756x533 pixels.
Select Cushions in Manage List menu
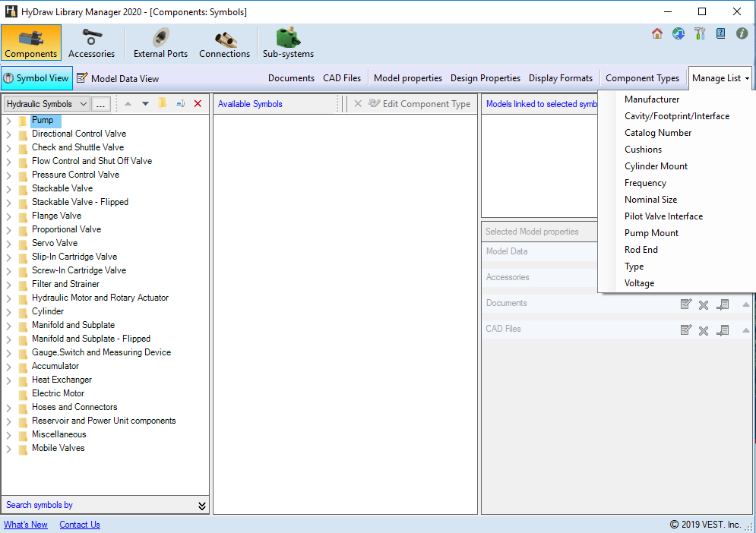pos(644,150)
